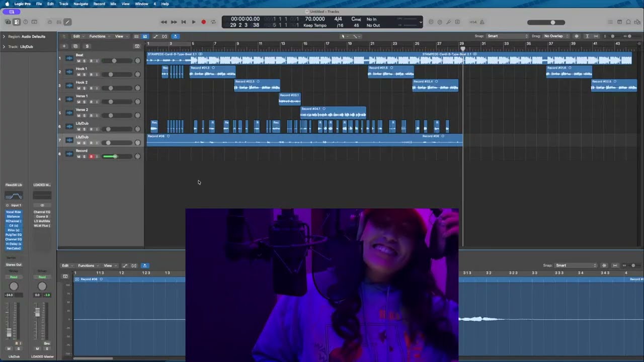Enable input monitoring on Verse 1 track
This screenshot has width=644, height=362.
97,102
